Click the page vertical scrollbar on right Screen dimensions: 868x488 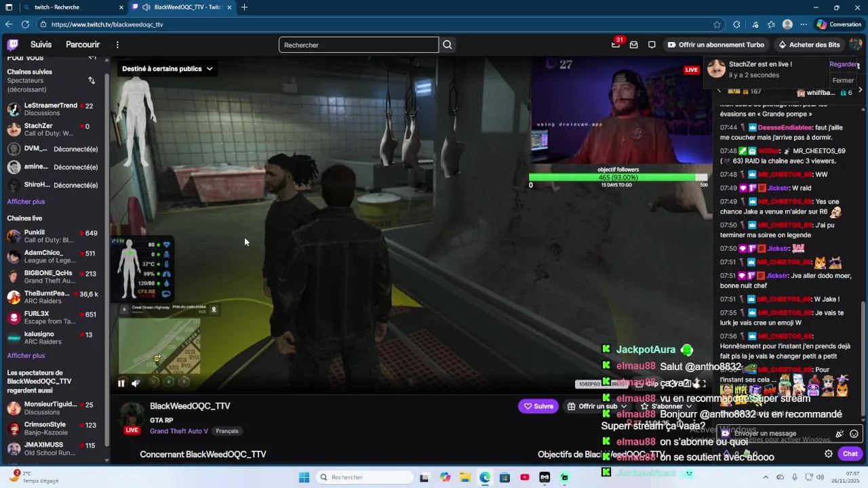[863, 359]
